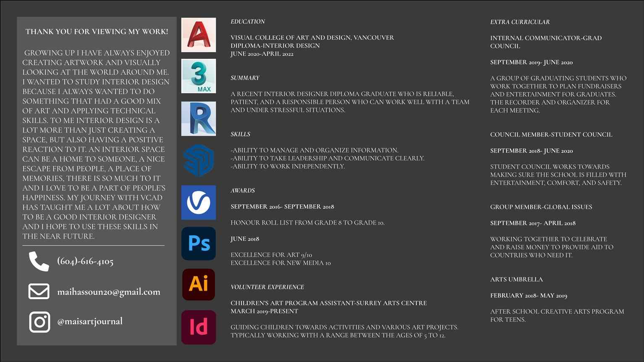644x362 pixels.
Task: Click 'FEBRUARY 2018- MAY 2019' date
Action: [x=529, y=296]
